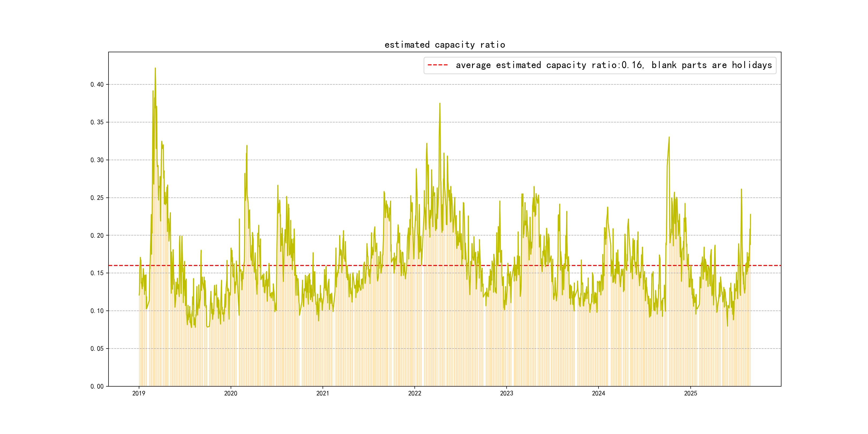The height and width of the screenshot is (434, 868).
Task: Click the 2025 x-axis tick label
Action: point(690,393)
